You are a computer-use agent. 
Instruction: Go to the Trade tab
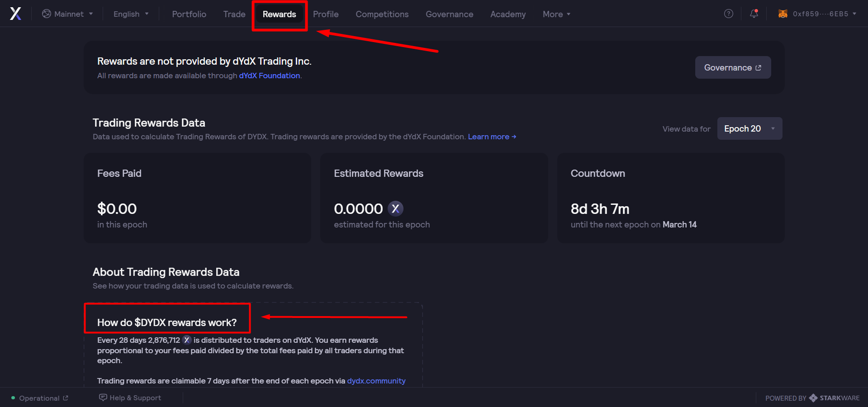click(234, 14)
